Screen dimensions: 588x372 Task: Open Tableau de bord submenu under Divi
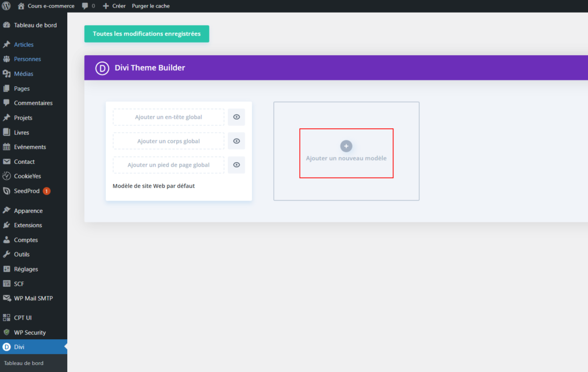24,363
